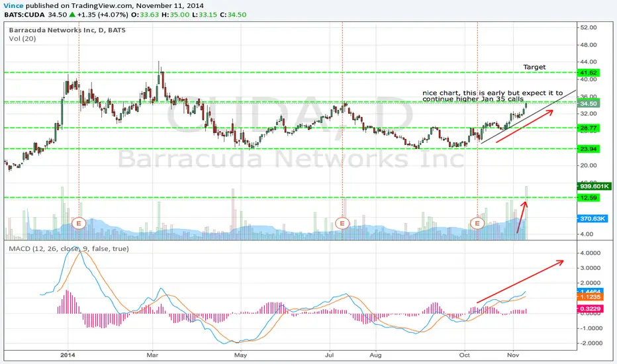Click the May date axis label
The width and height of the screenshot is (617, 364).
[x=240, y=355]
